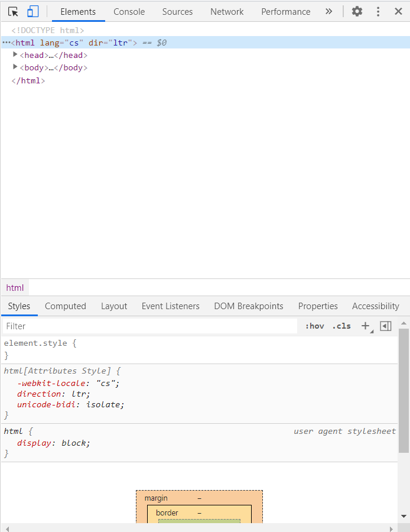Image resolution: width=410 pixels, height=532 pixels.
Task: Activate the inspect element picker tool
Action: click(13, 11)
